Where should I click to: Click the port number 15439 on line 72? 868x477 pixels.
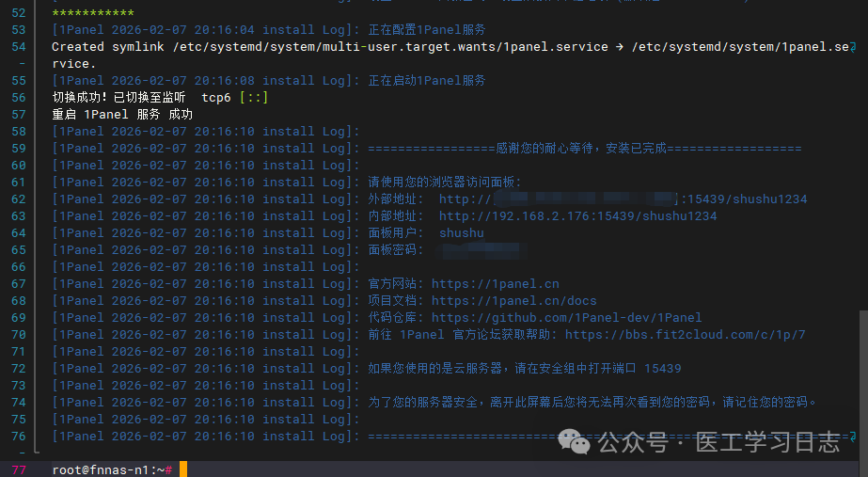coord(663,369)
